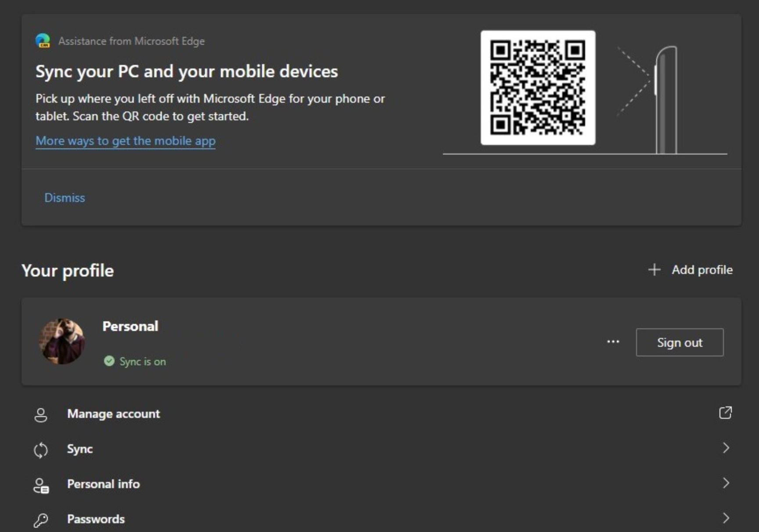Click the Manage account person icon
The image size is (759, 532).
pos(41,414)
